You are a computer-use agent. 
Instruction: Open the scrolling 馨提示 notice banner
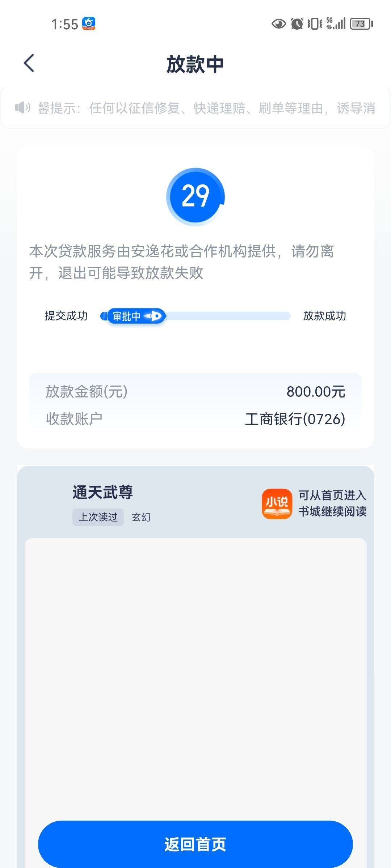[x=195, y=108]
